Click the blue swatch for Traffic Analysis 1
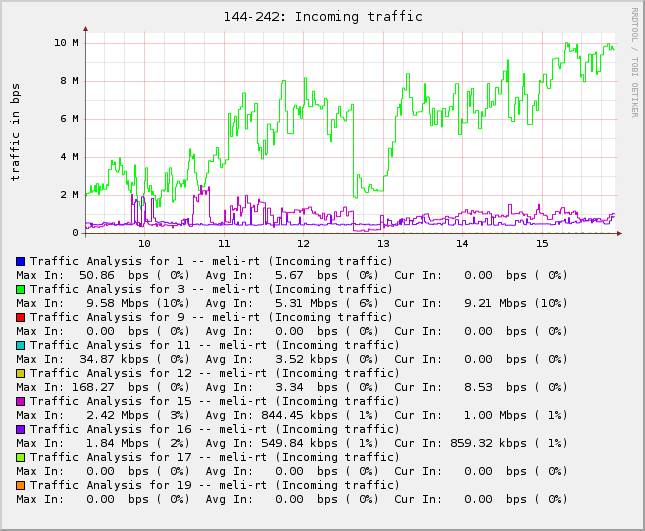The height and width of the screenshot is (531, 645). [x=21, y=261]
